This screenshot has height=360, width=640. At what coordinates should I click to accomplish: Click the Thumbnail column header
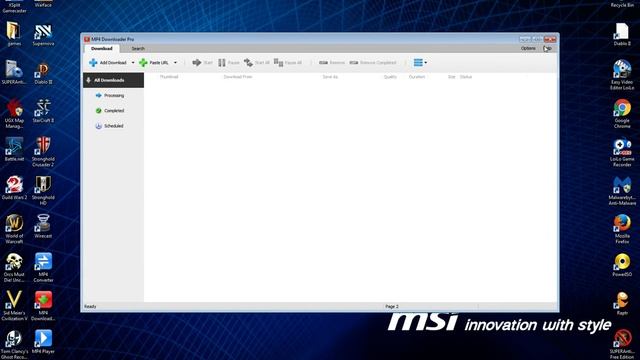[169, 77]
